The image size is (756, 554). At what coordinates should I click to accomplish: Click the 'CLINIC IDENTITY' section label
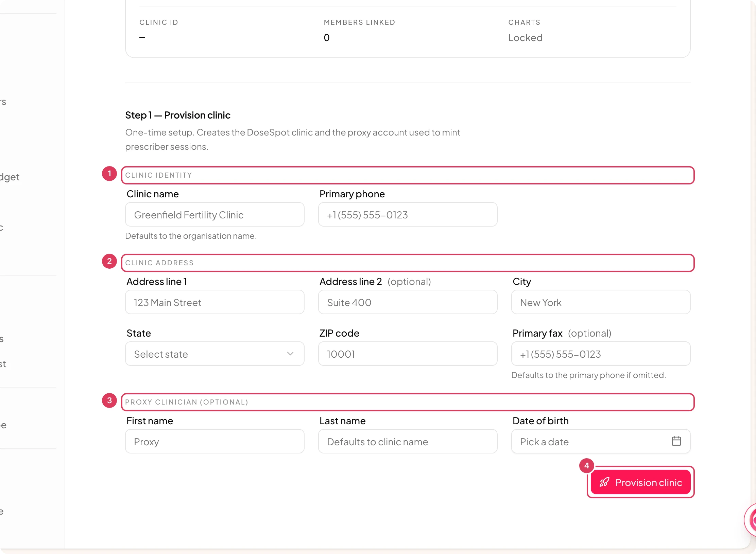point(158,175)
